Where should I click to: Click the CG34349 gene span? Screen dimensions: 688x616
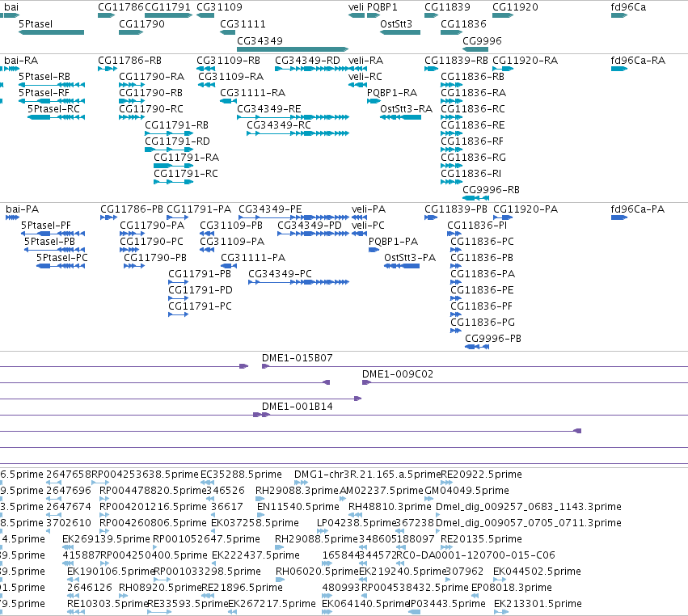[x=293, y=49]
